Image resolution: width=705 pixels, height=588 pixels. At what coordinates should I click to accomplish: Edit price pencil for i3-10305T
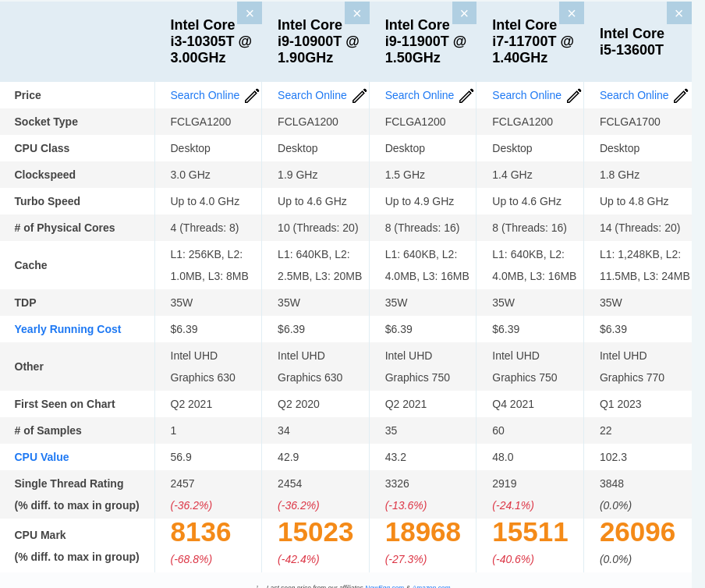click(x=252, y=96)
